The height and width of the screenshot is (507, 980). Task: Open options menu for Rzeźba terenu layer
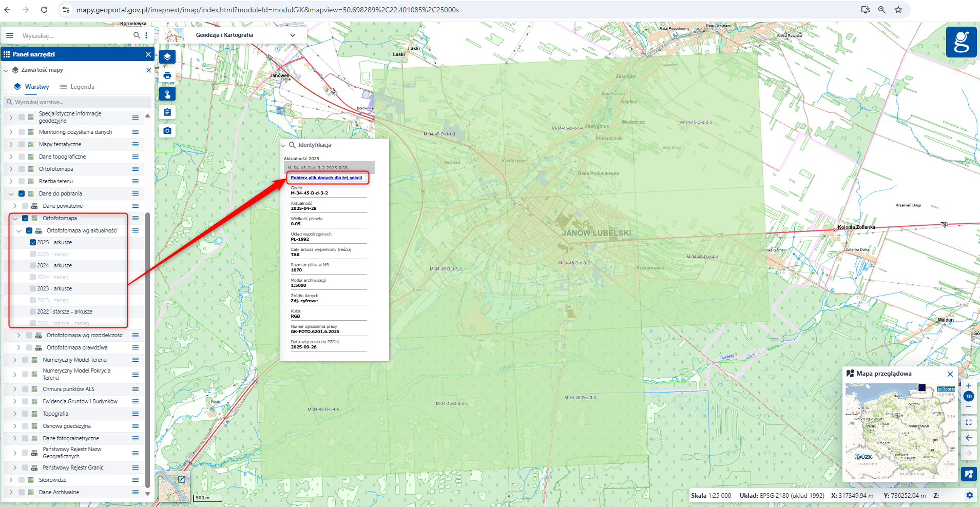coord(136,181)
